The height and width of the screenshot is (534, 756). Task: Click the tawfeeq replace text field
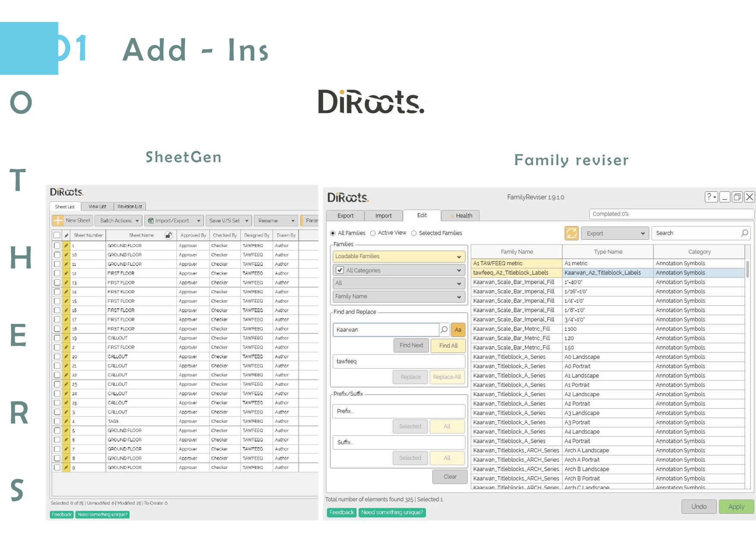[399, 361]
